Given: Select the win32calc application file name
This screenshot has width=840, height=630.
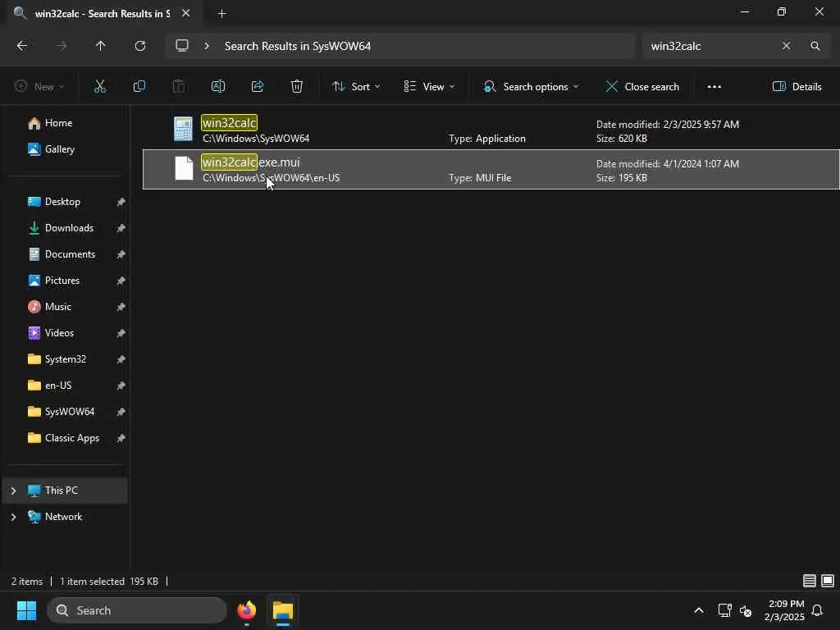Looking at the screenshot, I should (x=230, y=123).
